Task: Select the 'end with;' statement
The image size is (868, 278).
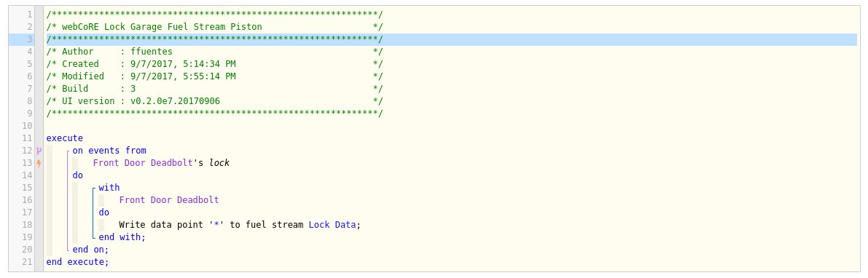Action: [x=122, y=237]
